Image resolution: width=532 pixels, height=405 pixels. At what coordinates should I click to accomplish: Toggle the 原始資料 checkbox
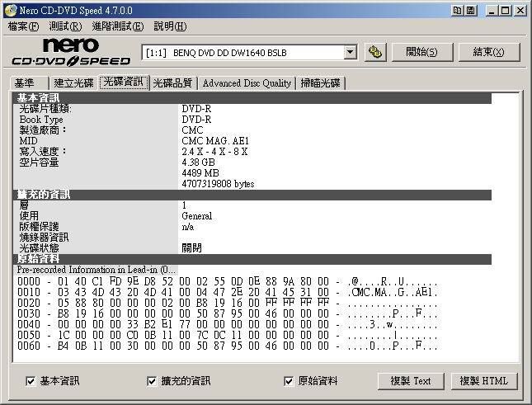coord(289,381)
